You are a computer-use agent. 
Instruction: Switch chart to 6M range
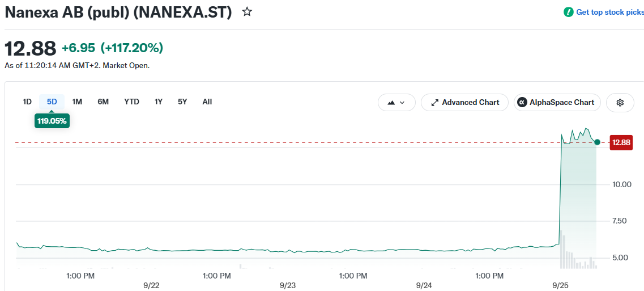pyautogui.click(x=103, y=102)
